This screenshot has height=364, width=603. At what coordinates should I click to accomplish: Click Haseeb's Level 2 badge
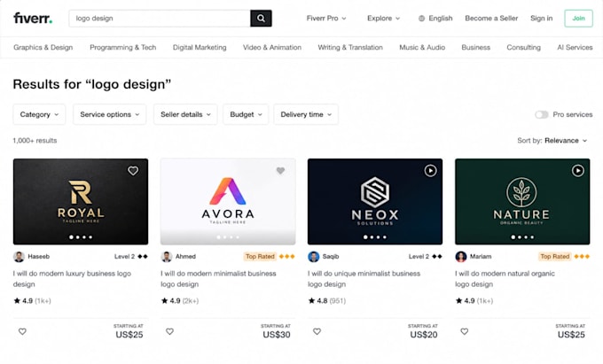130,257
